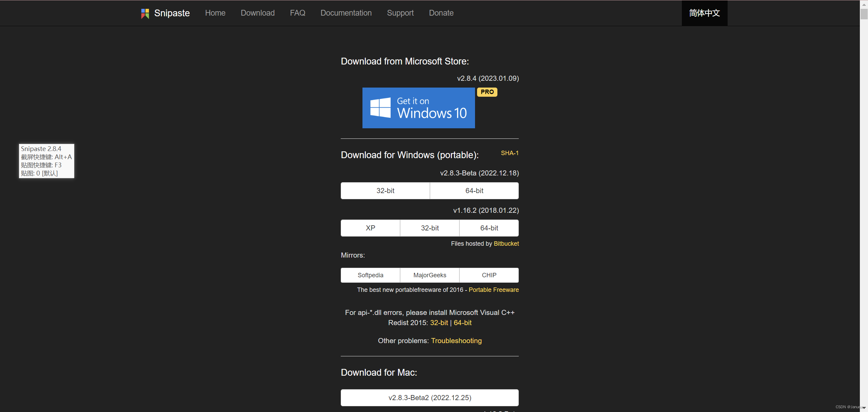868x412 pixels.
Task: Click the Bitbucket hosting link
Action: pos(506,243)
